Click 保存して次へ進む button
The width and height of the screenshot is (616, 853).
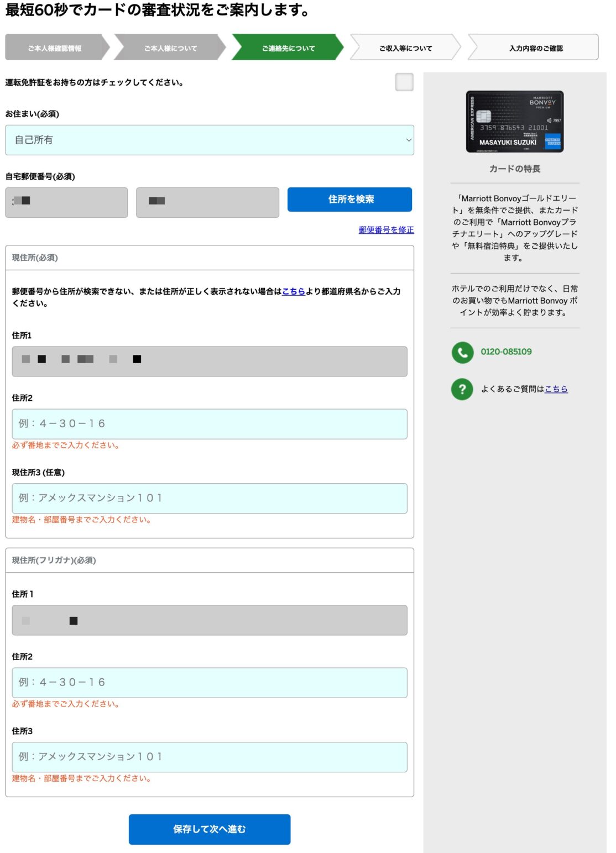coord(210,829)
